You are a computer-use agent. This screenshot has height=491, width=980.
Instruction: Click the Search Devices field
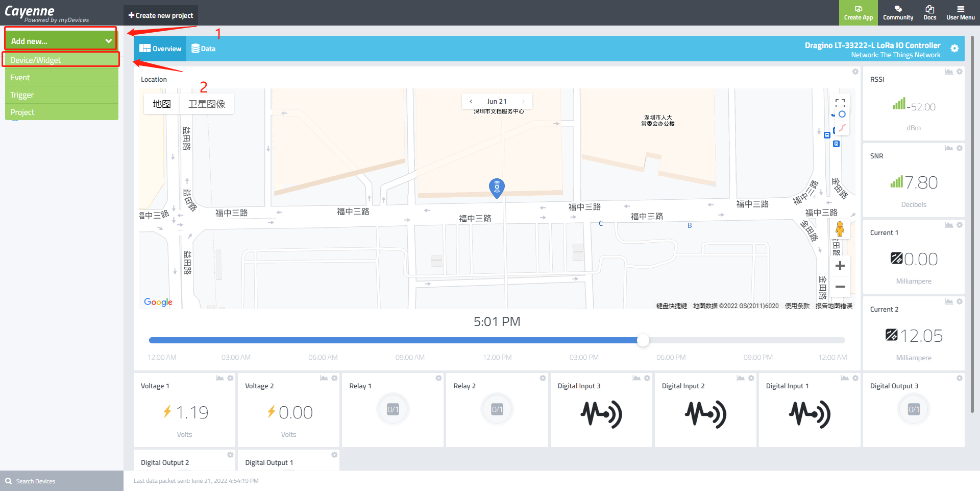pos(61,481)
